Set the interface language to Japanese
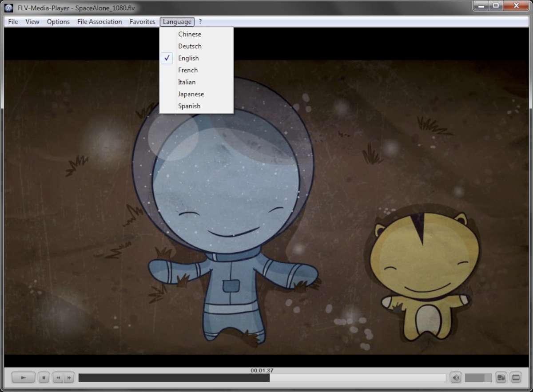The image size is (533, 392). click(191, 94)
